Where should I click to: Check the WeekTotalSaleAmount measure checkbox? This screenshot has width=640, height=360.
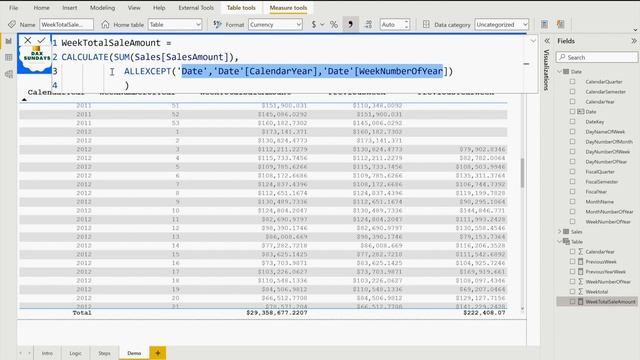coord(572,302)
